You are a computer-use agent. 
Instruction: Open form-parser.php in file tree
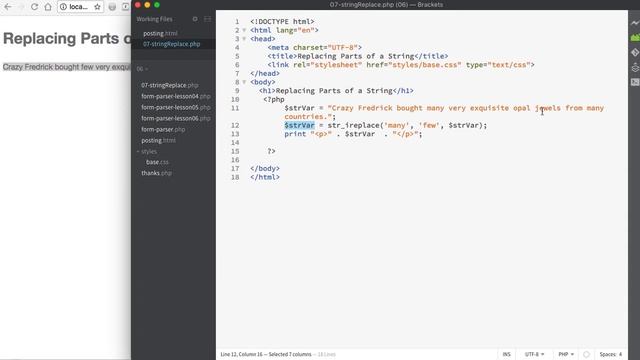(163, 129)
